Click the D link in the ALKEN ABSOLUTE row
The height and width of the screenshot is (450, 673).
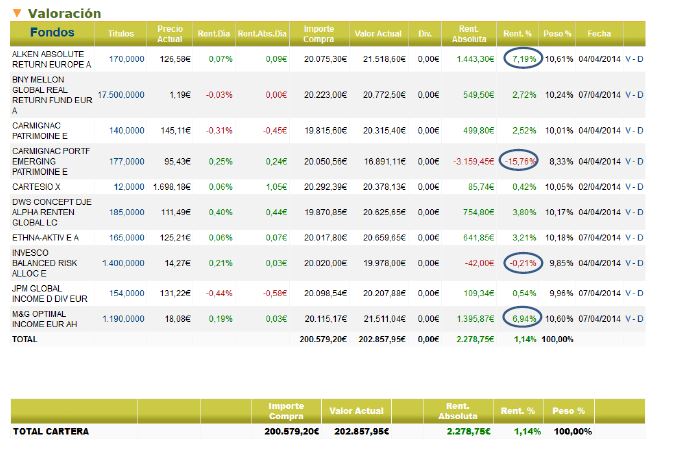tap(640, 59)
